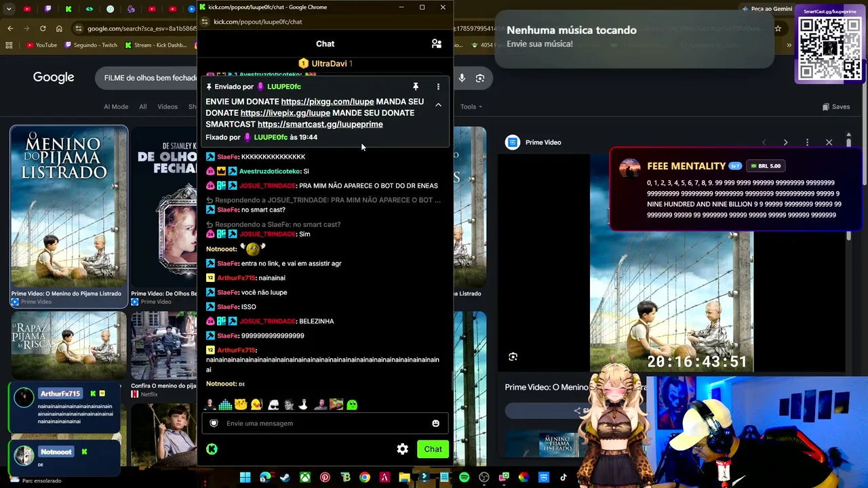Open File Explorer from the taskbar
Viewport: 868px width, 488px height.
point(404,477)
